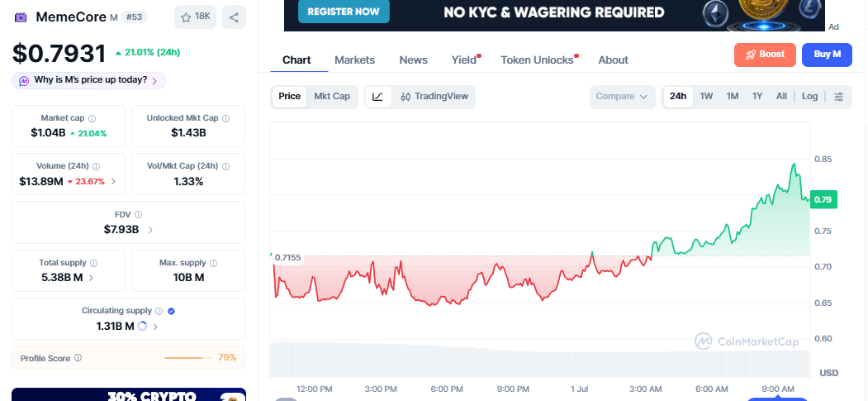Click the verified circulating supply badge
The height and width of the screenshot is (401, 868).
(171, 311)
